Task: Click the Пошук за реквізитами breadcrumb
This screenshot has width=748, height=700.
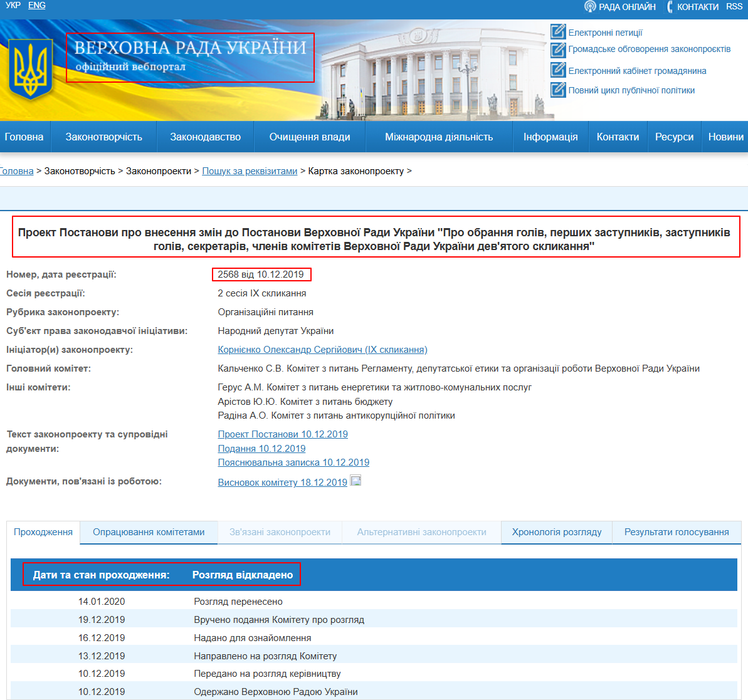Action: 250,170
